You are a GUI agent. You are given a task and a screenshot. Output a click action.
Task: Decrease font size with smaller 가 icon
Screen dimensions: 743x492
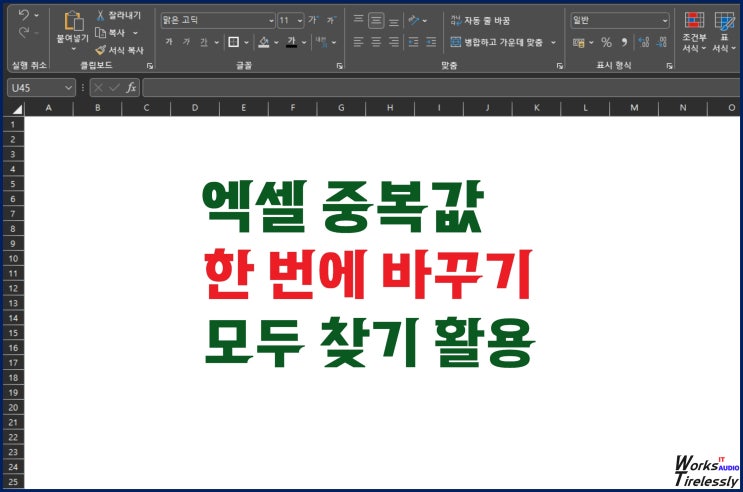coord(331,20)
